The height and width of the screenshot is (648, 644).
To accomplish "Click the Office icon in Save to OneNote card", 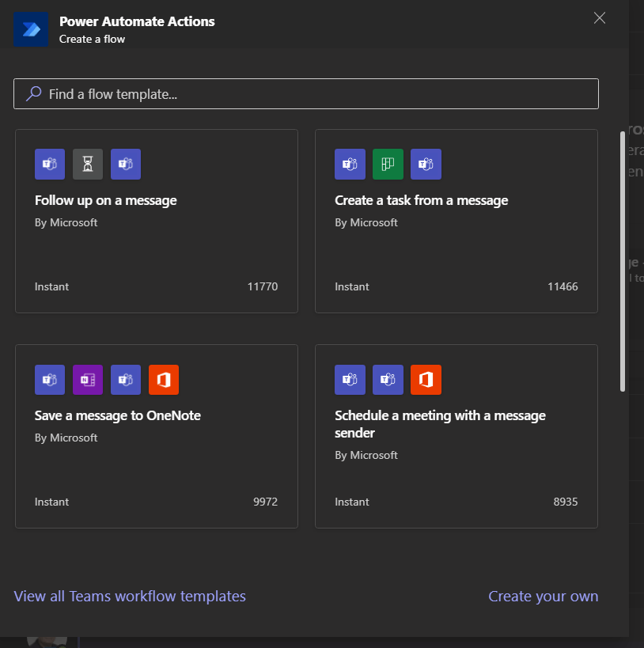I will [x=164, y=379].
